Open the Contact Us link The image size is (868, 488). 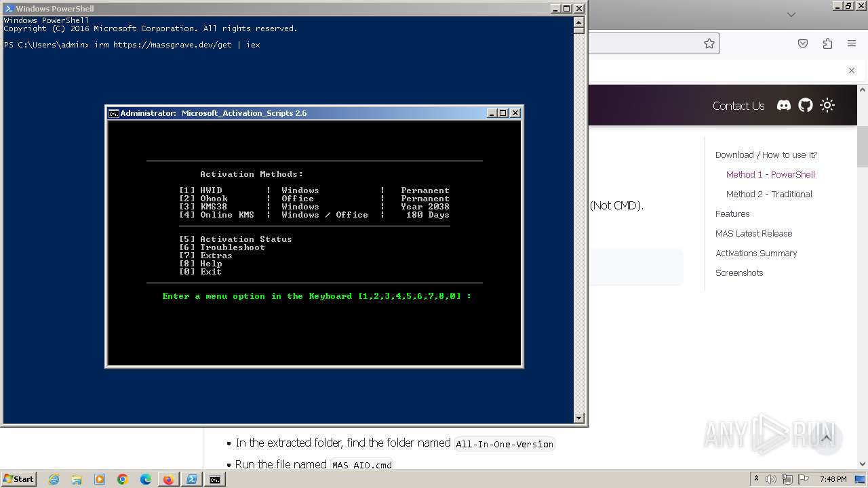click(738, 106)
